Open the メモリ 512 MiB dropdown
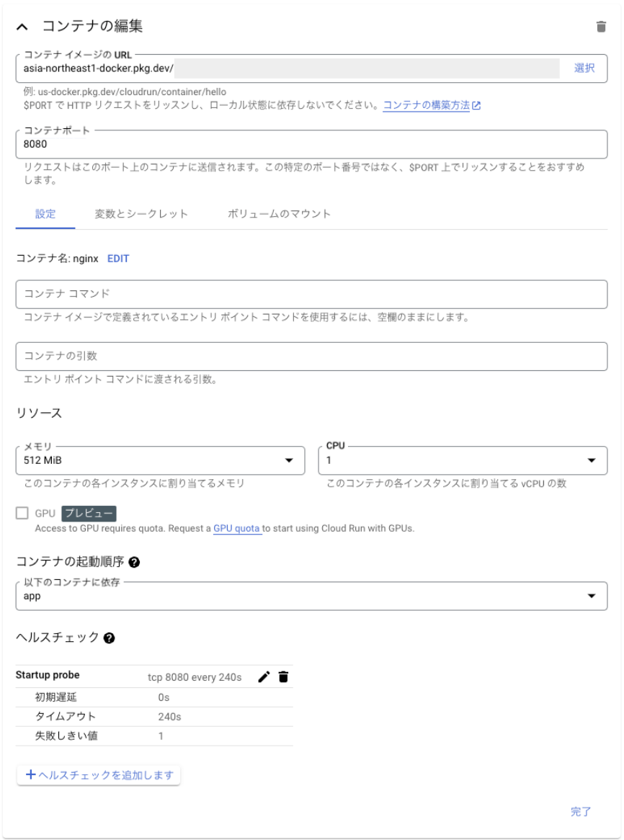 point(160,460)
